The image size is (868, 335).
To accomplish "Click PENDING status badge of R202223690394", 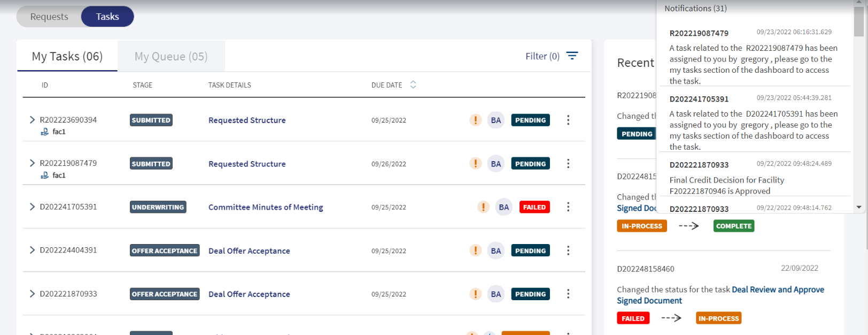I will 530,120.
